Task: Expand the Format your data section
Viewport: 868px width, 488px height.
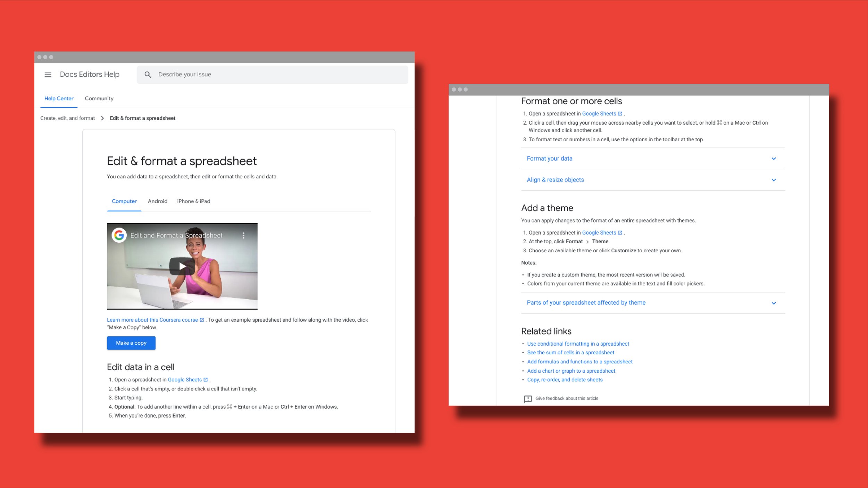Action: click(653, 159)
